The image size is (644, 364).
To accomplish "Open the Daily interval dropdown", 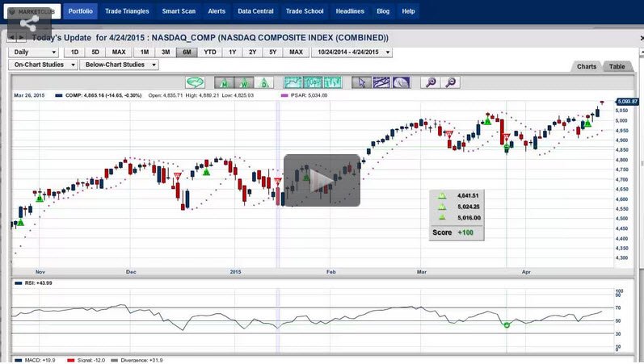I will tap(32, 52).
